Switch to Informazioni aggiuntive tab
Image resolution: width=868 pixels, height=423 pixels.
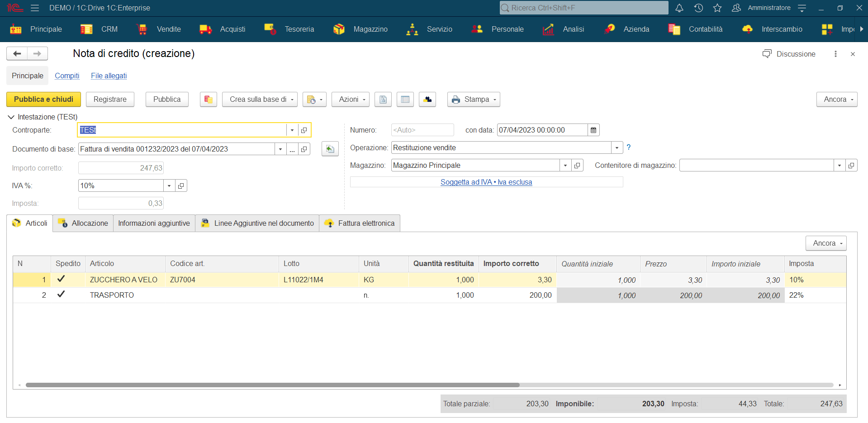click(x=154, y=223)
